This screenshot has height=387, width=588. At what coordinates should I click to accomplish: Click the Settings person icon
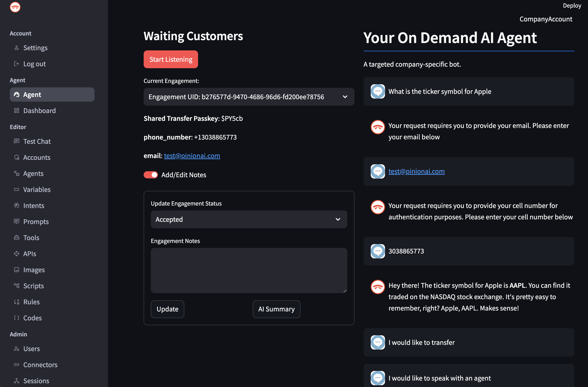point(17,48)
